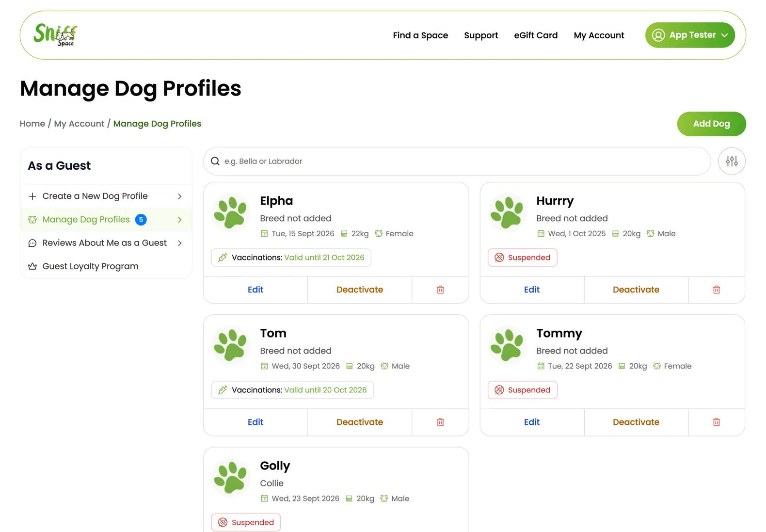Click Golly's paw avatar
This screenshot has width=766, height=532.
231,477
